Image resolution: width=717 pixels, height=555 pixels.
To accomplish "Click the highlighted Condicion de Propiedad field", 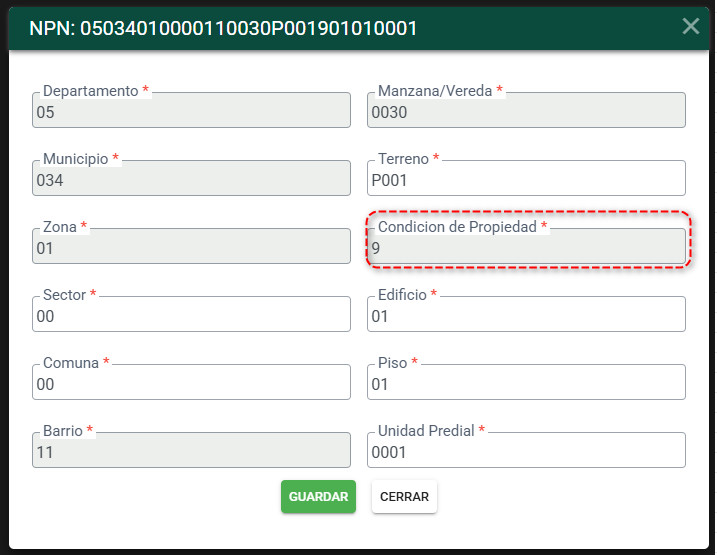I will click(x=526, y=246).
